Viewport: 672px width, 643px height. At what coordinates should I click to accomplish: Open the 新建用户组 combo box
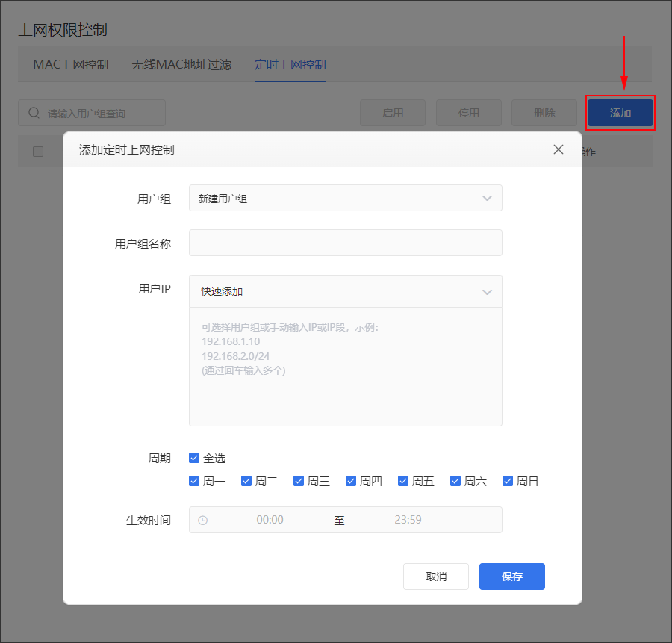pyautogui.click(x=346, y=198)
